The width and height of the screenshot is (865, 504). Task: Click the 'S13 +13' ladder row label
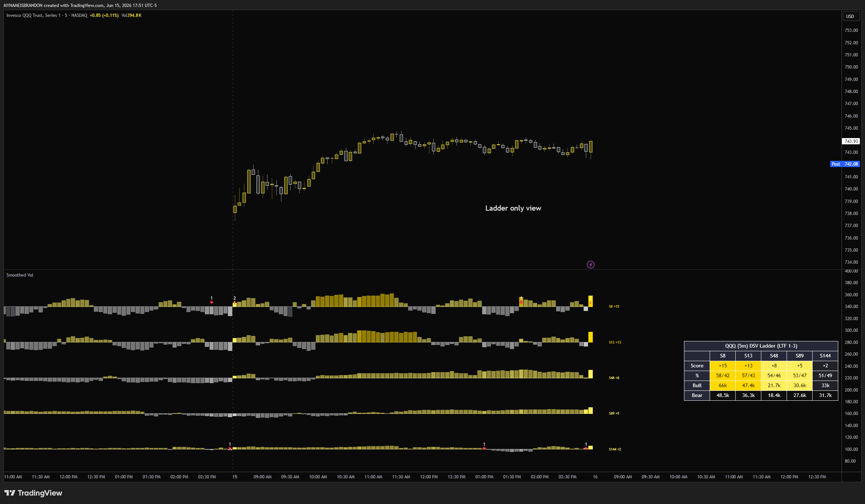(615, 342)
